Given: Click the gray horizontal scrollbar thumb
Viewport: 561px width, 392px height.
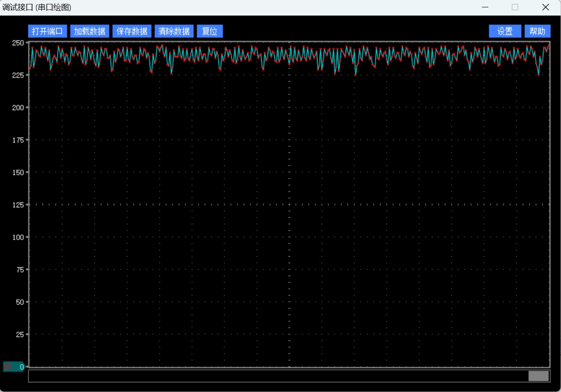Looking at the screenshot, I should point(538,376).
